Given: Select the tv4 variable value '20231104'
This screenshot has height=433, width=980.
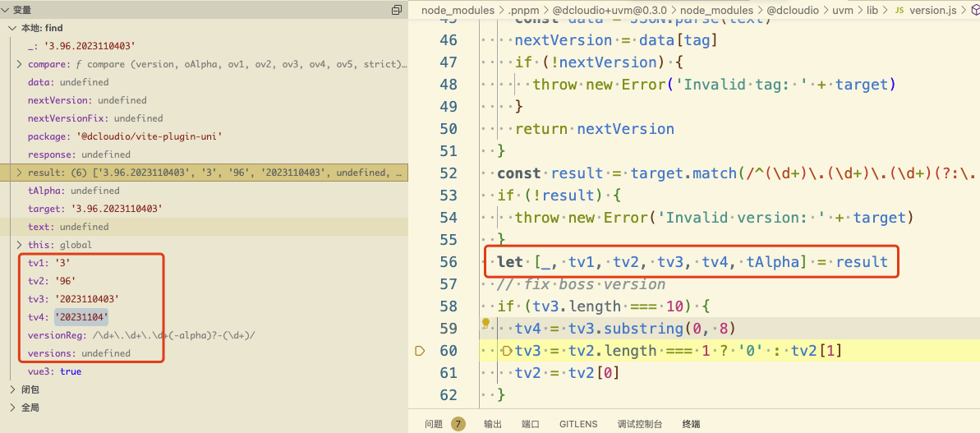Looking at the screenshot, I should coord(82,317).
